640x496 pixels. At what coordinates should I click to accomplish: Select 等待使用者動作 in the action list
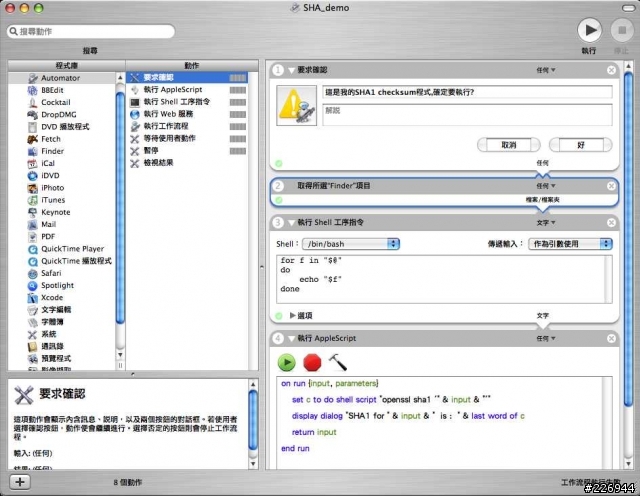click(187, 139)
